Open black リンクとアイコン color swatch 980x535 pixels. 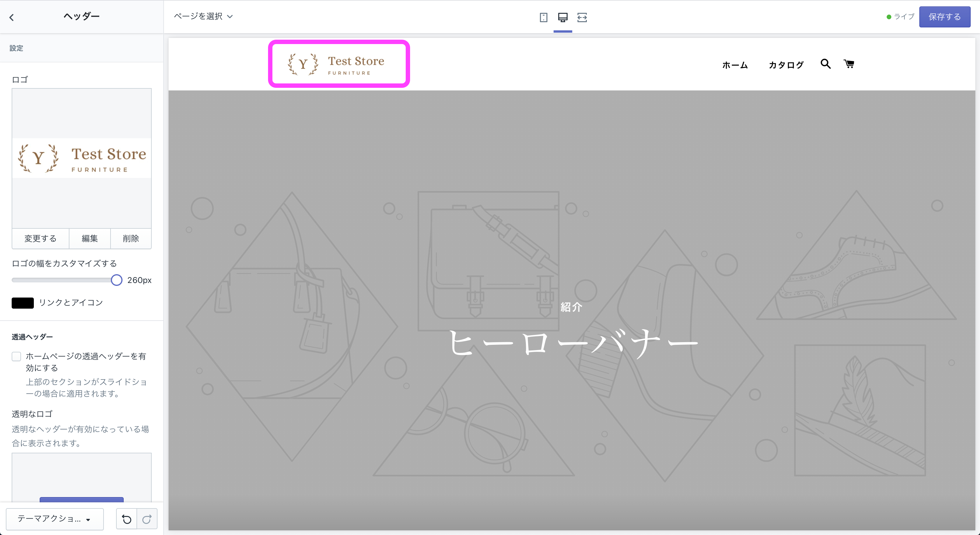(x=23, y=303)
